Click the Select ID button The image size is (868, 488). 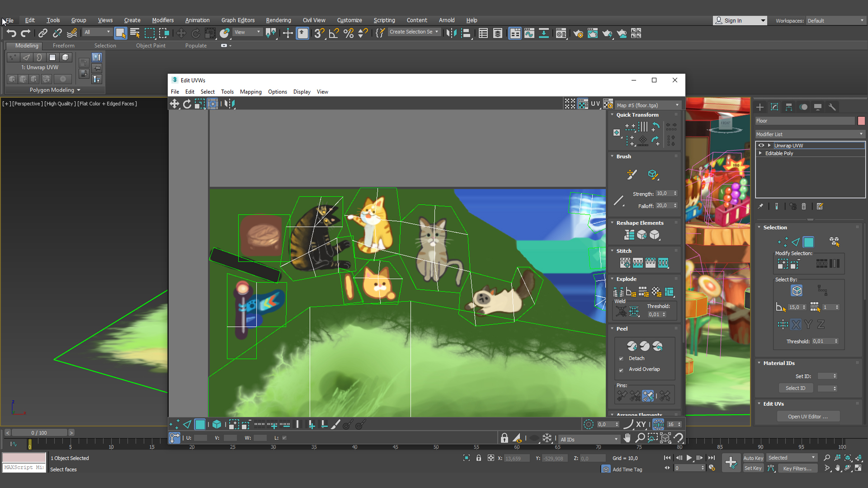point(796,388)
